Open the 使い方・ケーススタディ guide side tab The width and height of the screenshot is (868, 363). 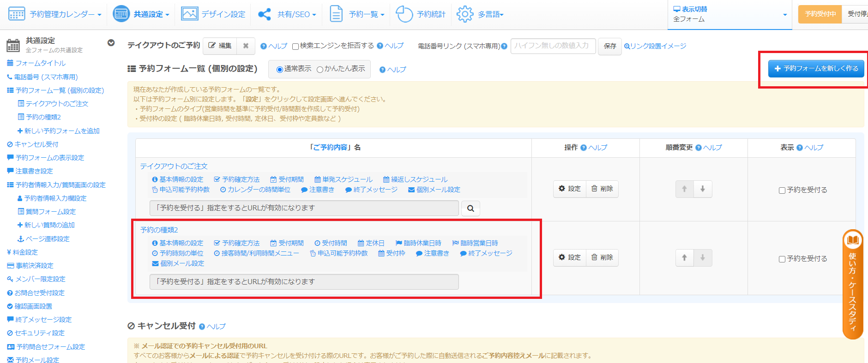coord(853,284)
